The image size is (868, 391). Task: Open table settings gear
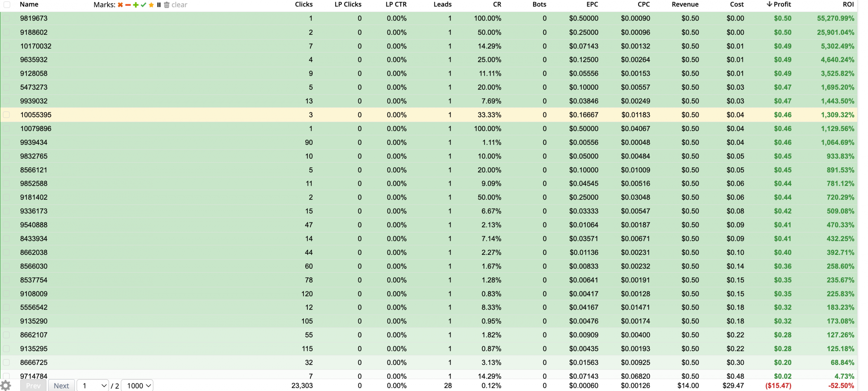tap(6, 385)
